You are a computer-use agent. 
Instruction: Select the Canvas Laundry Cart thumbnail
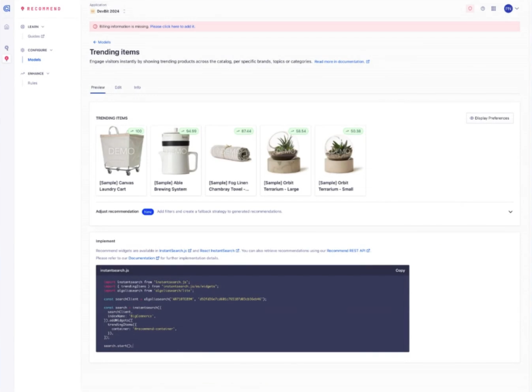click(x=121, y=151)
